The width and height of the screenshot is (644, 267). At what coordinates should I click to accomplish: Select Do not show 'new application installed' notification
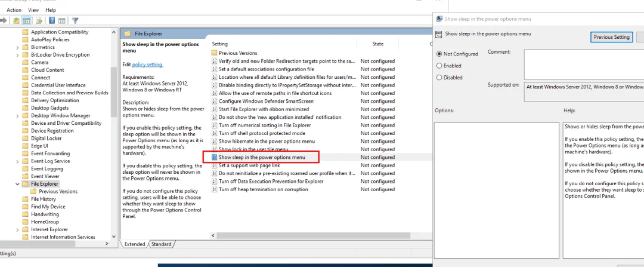click(280, 117)
